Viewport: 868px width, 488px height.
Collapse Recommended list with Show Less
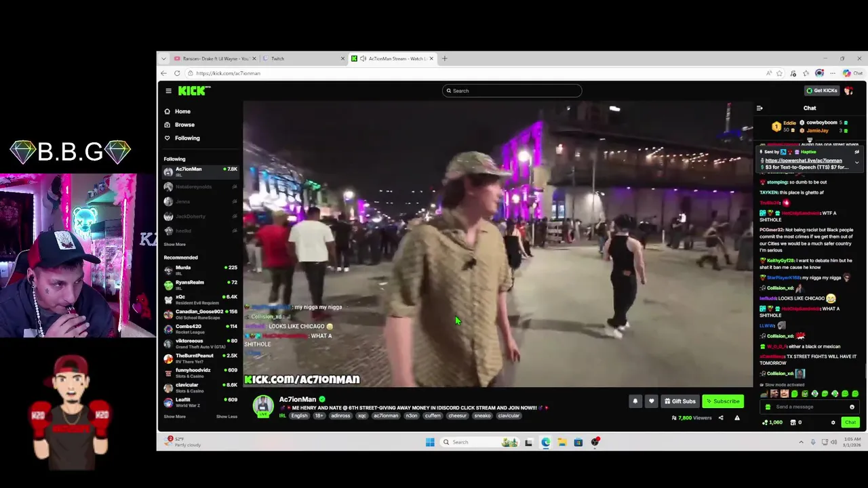pos(226,417)
